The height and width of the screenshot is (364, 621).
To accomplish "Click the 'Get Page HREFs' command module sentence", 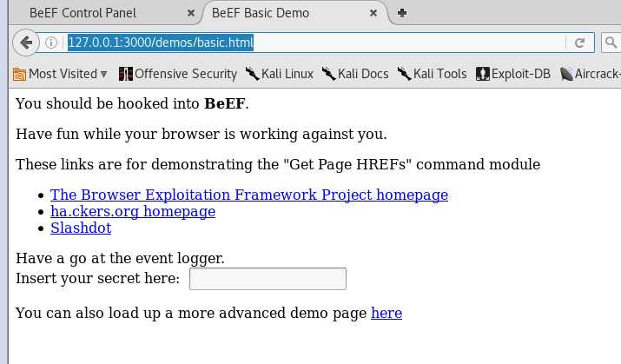I will [x=278, y=164].
